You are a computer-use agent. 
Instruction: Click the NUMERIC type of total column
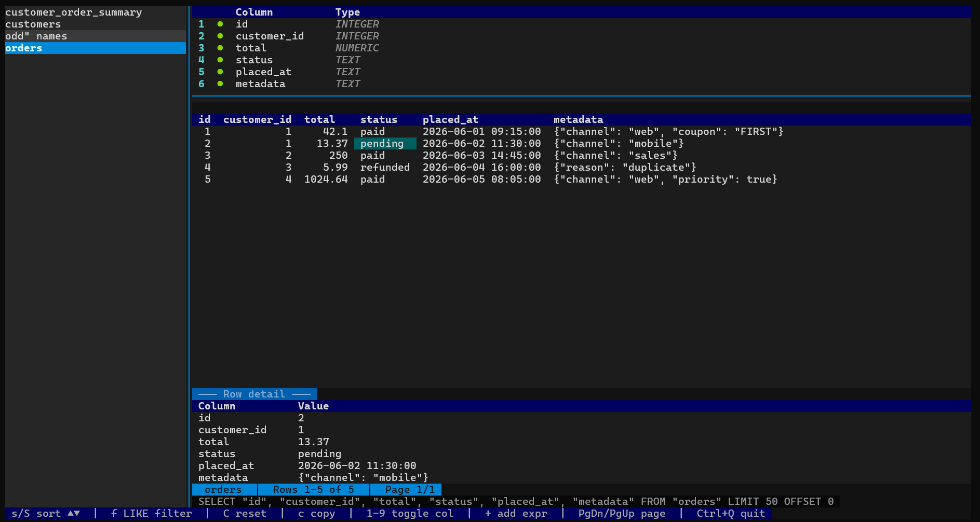(x=357, y=48)
